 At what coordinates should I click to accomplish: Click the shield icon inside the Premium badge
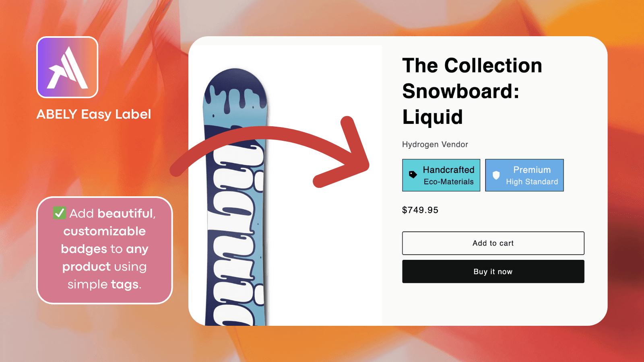click(496, 175)
